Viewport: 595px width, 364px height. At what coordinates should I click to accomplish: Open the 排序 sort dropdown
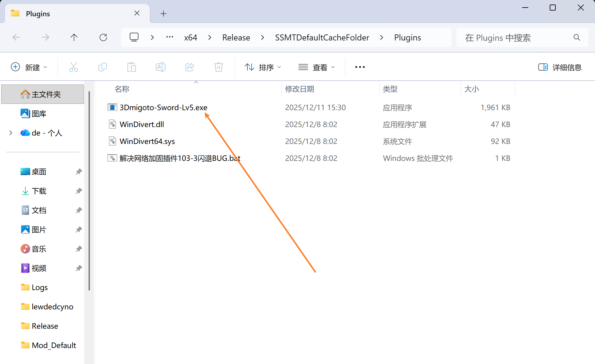point(263,67)
